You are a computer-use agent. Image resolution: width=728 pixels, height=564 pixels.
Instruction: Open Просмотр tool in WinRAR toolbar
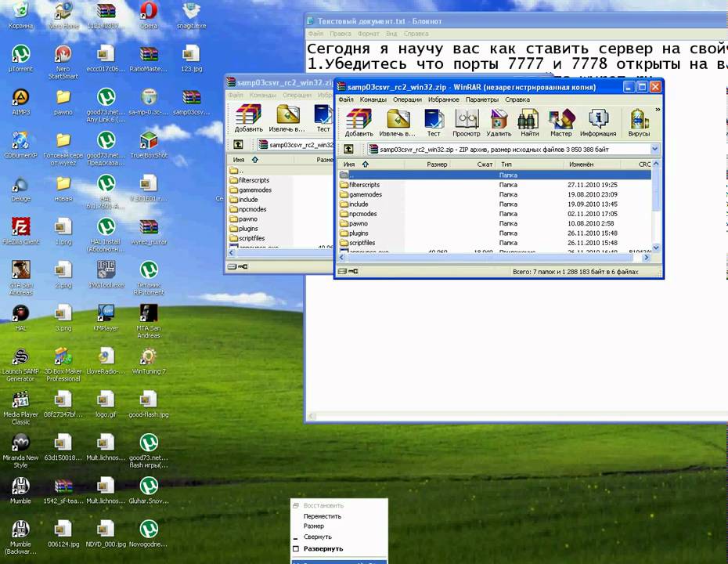point(466,122)
